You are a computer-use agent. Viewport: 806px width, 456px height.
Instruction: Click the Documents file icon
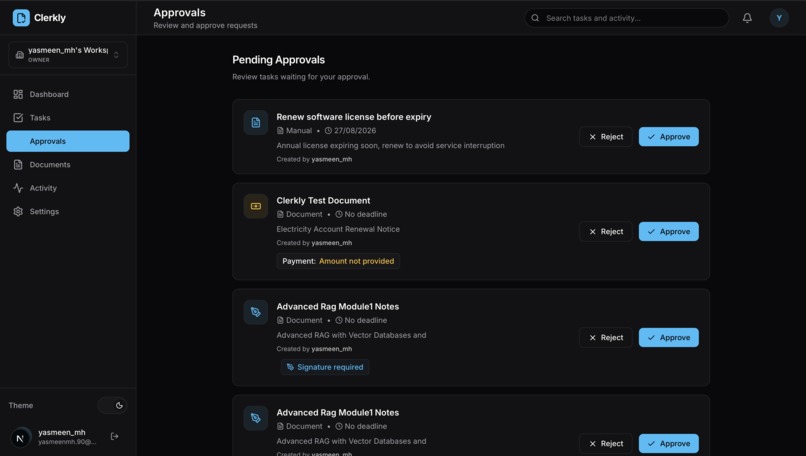coord(18,165)
